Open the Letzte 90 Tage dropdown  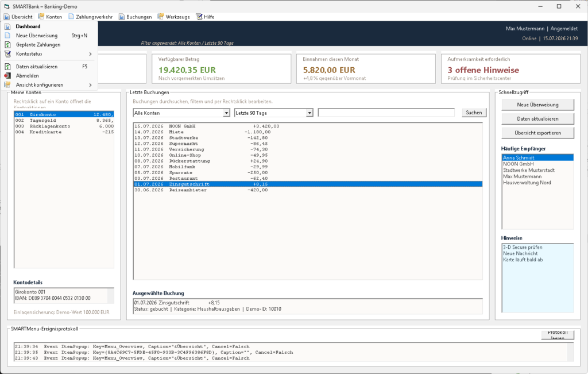coord(310,113)
